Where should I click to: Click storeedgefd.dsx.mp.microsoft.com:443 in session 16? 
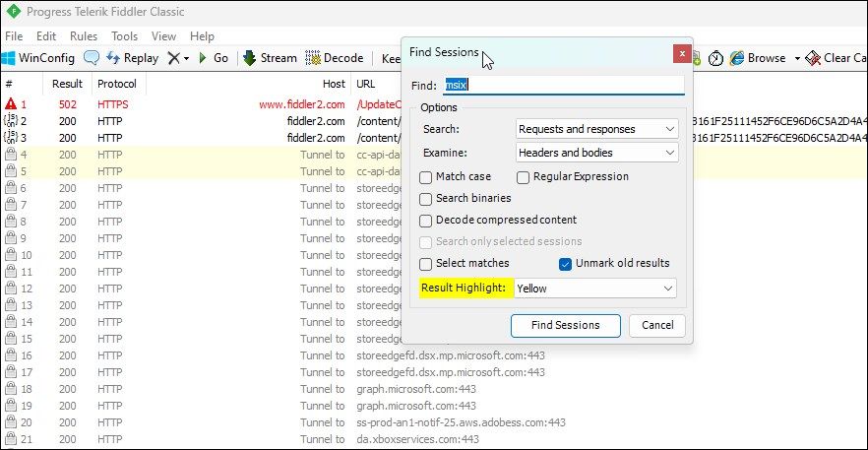point(451,355)
